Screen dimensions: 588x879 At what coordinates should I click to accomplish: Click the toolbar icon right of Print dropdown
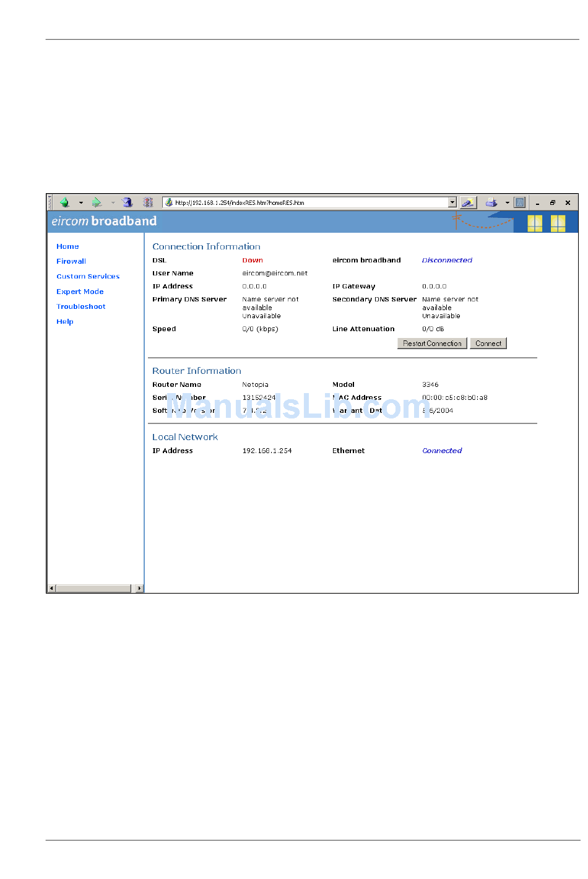click(520, 202)
